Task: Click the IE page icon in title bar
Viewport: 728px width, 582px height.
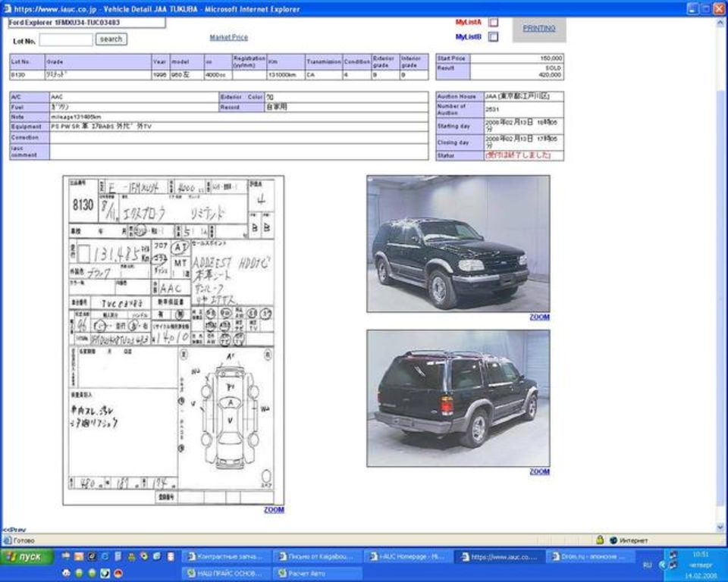Action: click(x=7, y=9)
